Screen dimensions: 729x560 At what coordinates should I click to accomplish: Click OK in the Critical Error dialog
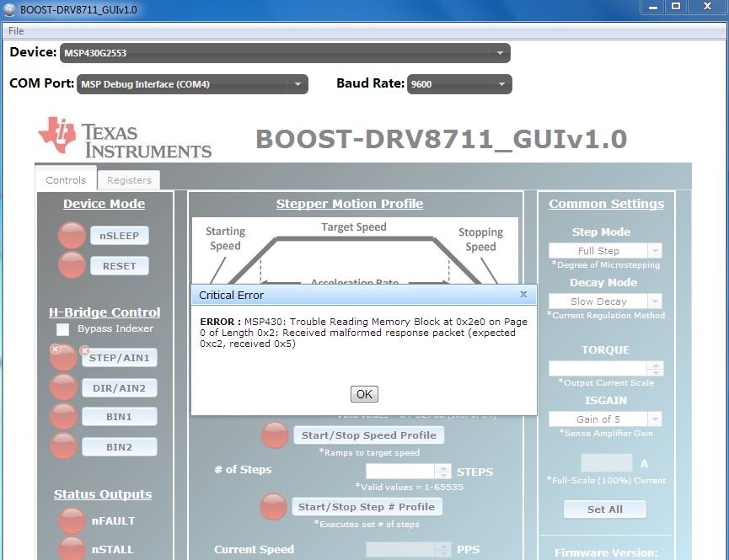coord(364,394)
